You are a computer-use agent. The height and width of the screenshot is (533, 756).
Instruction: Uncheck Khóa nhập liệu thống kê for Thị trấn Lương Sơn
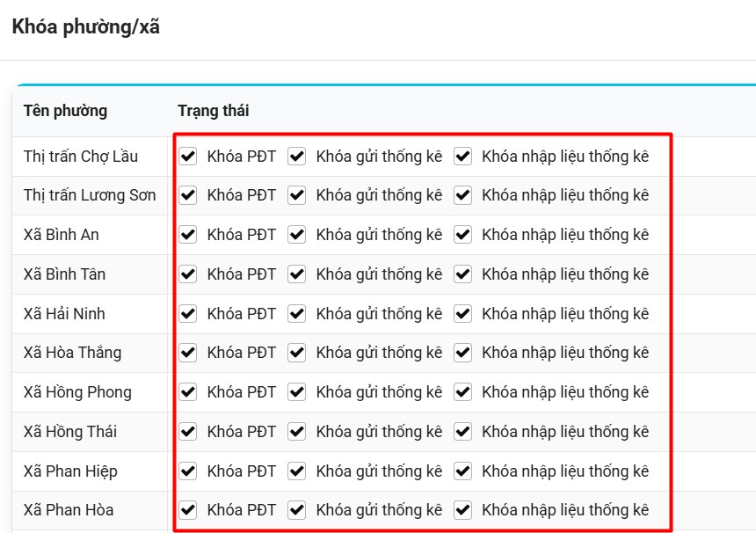click(x=462, y=195)
